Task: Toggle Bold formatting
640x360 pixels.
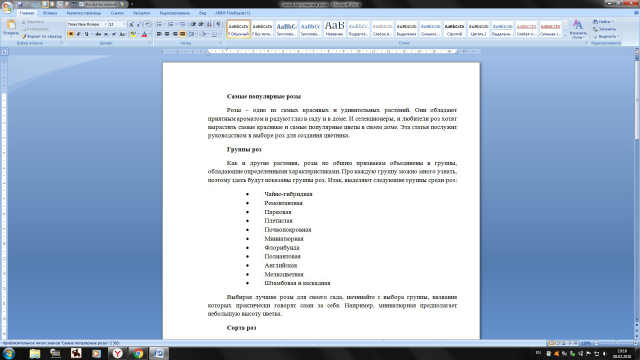Action: [x=71, y=34]
